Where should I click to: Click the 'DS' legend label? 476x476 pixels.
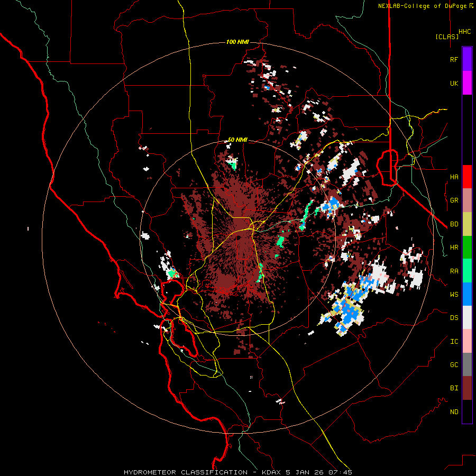(x=454, y=318)
